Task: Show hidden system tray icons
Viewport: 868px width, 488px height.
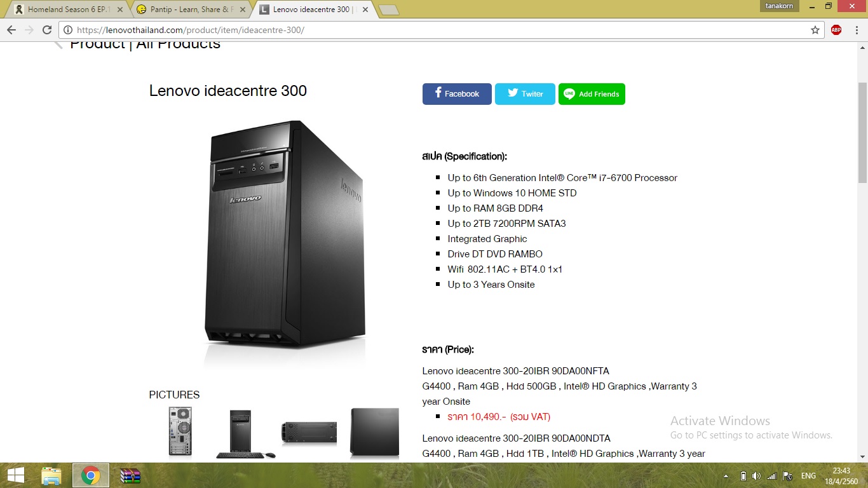Action: coord(726,476)
